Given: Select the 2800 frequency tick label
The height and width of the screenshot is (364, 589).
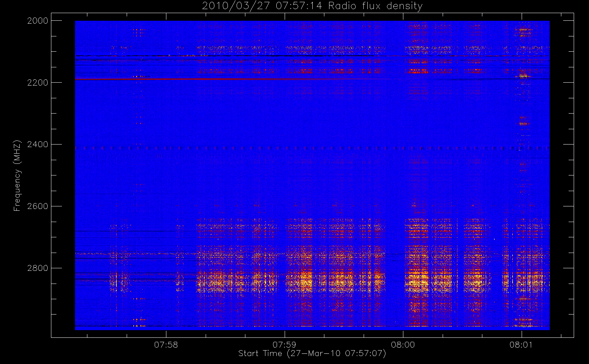Looking at the screenshot, I should (38, 268).
